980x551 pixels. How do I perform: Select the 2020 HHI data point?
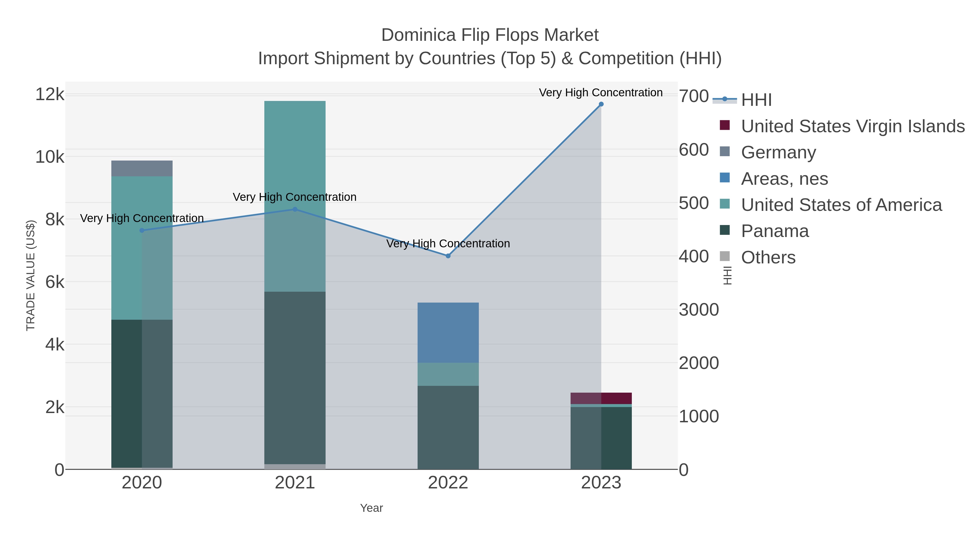point(142,230)
